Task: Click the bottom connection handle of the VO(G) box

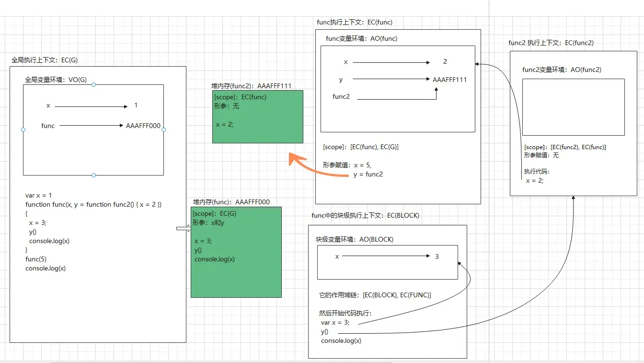Action: [x=93, y=175]
